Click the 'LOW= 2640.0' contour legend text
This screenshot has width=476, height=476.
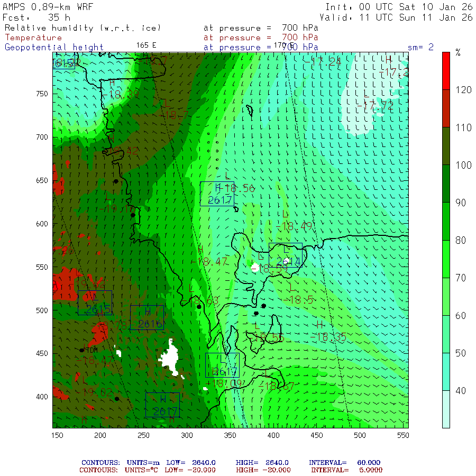pyautogui.click(x=191, y=463)
